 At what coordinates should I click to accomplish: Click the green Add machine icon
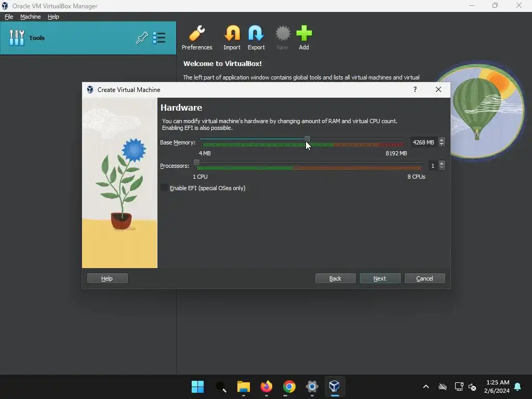coord(303,37)
